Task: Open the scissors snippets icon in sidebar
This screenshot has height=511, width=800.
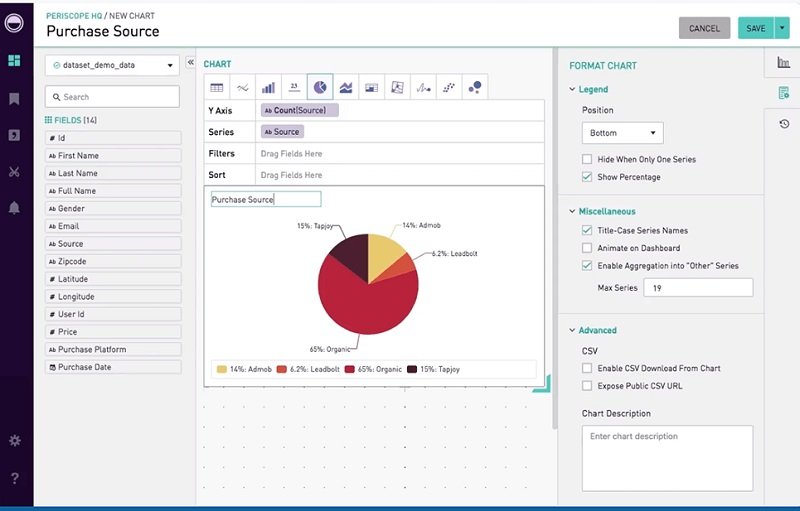Action: [14, 172]
